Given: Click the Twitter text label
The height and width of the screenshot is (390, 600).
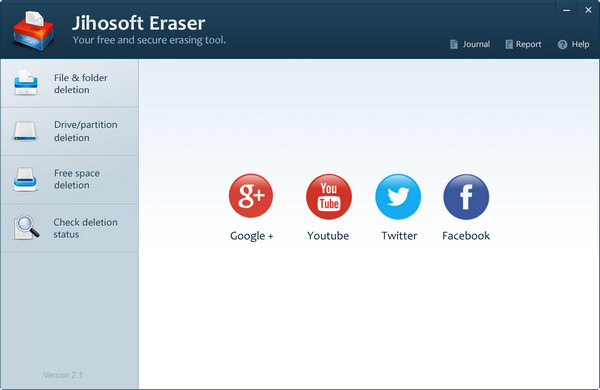Looking at the screenshot, I should [x=399, y=236].
